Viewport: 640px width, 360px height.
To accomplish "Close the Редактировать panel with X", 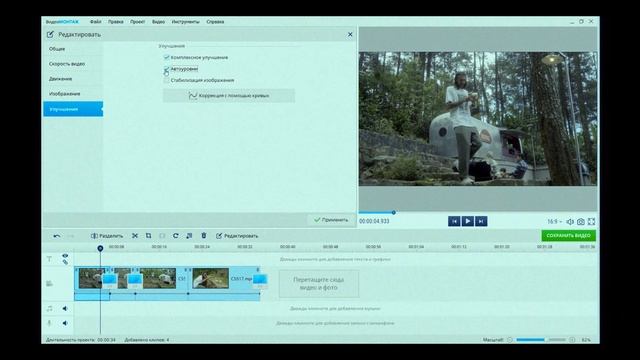I will [x=350, y=35].
